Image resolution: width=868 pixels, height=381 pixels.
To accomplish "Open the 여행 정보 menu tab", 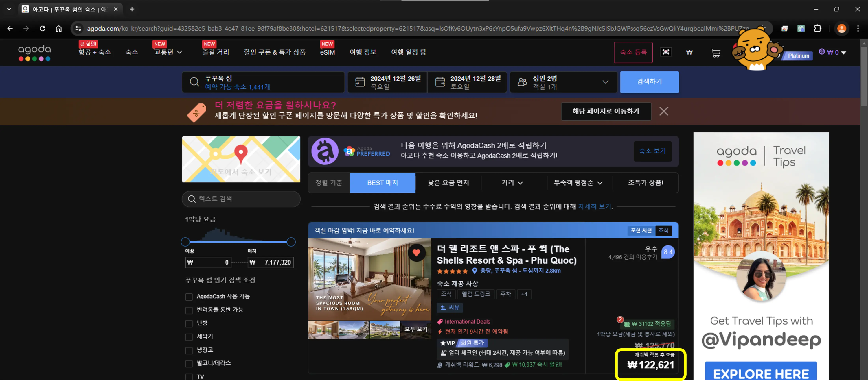I will pos(361,51).
